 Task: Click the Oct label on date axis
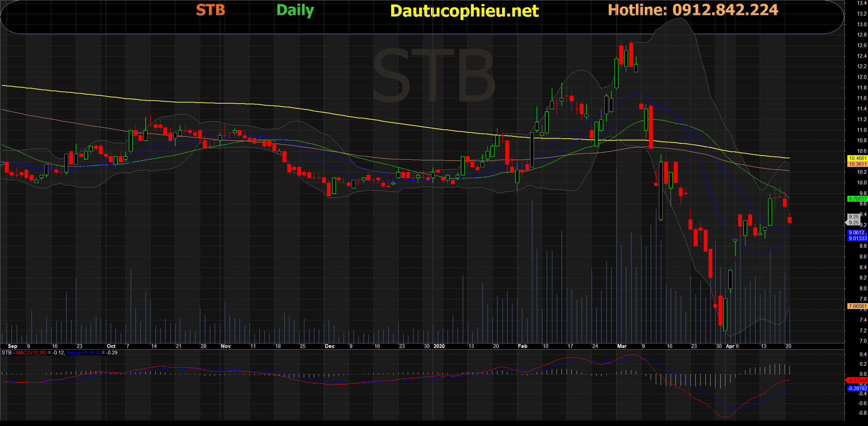[x=111, y=346]
